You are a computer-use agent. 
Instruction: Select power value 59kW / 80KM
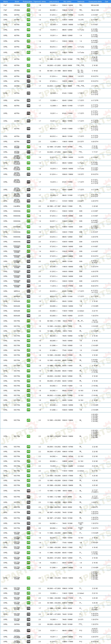tap(68, 86)
